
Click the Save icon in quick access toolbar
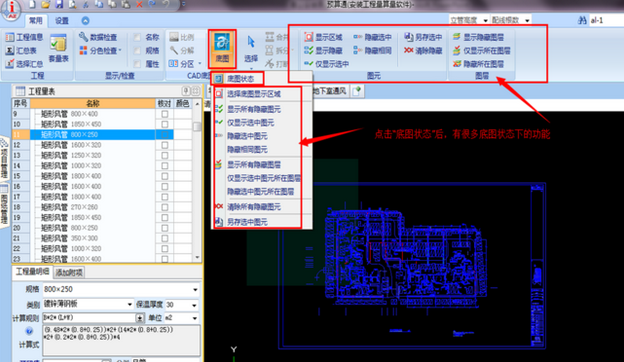(x=59, y=4)
